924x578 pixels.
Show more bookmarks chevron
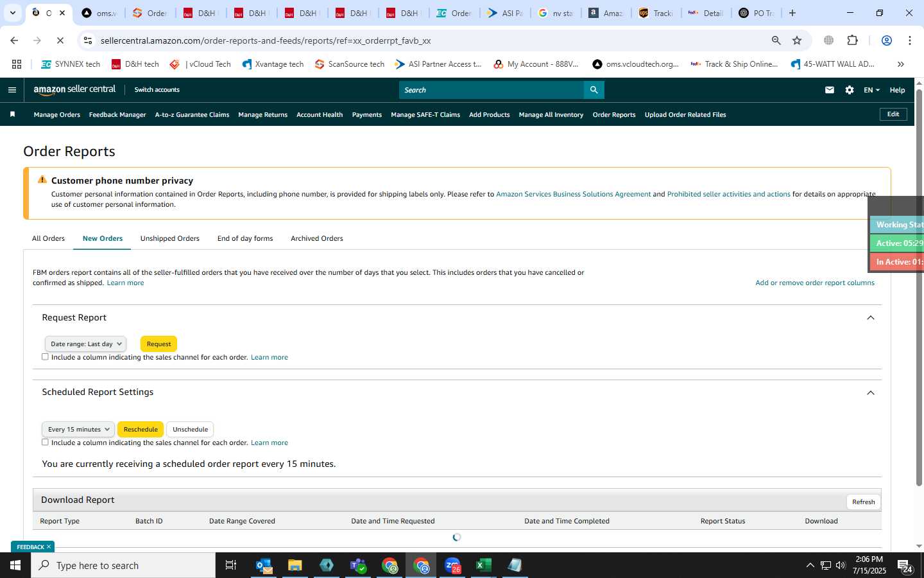click(x=901, y=64)
